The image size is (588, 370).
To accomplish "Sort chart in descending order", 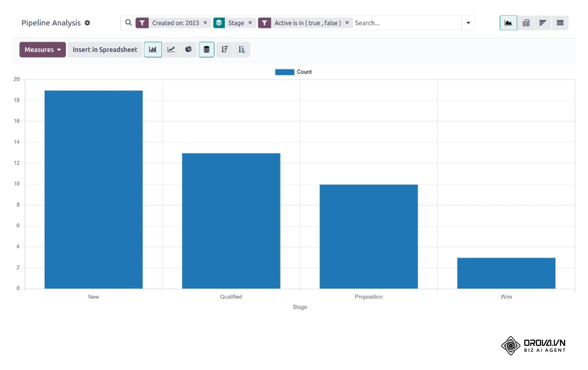I will 225,50.
